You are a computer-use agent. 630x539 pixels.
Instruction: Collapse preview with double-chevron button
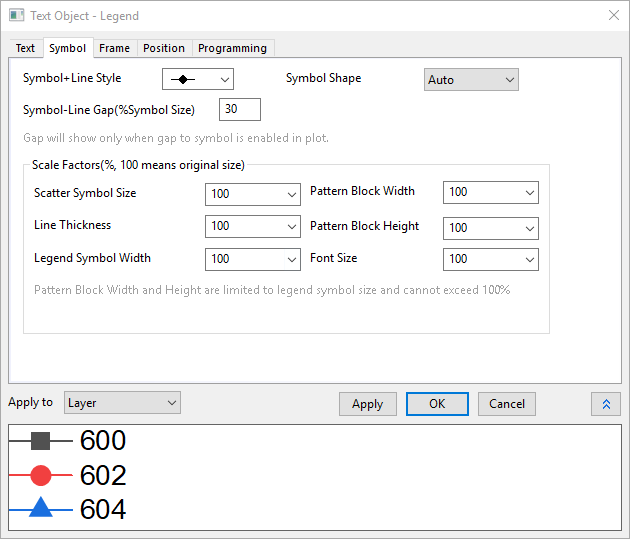click(606, 404)
